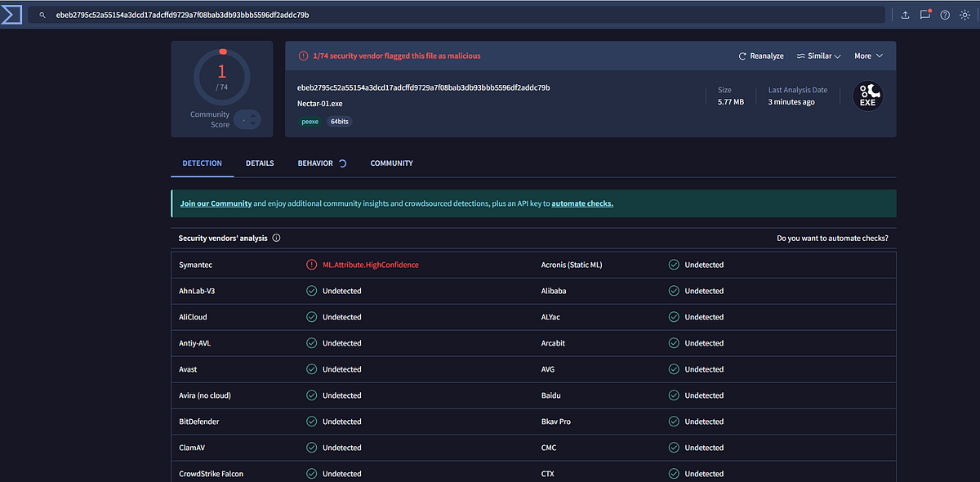Viewport: 980px width, 482px height.
Task: Click the ALYac undetected checkmark icon
Action: tap(674, 317)
